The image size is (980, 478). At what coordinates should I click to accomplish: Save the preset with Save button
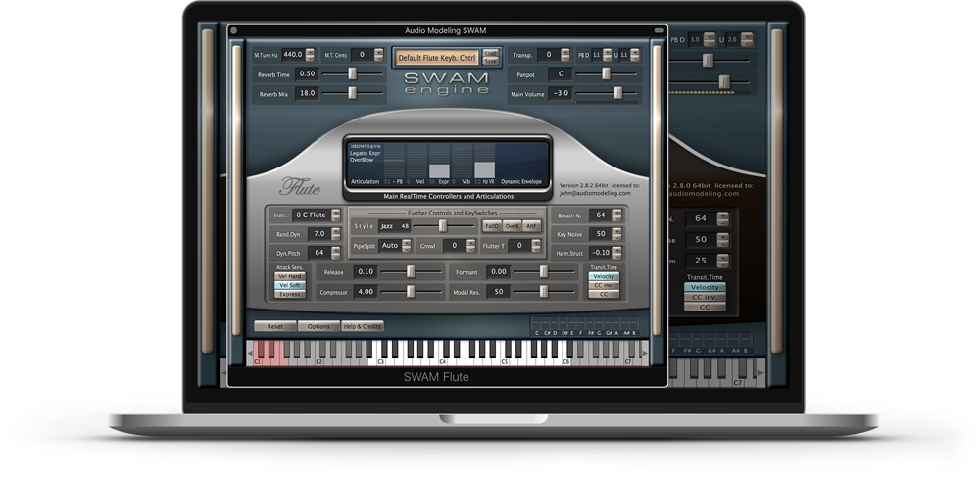(491, 62)
